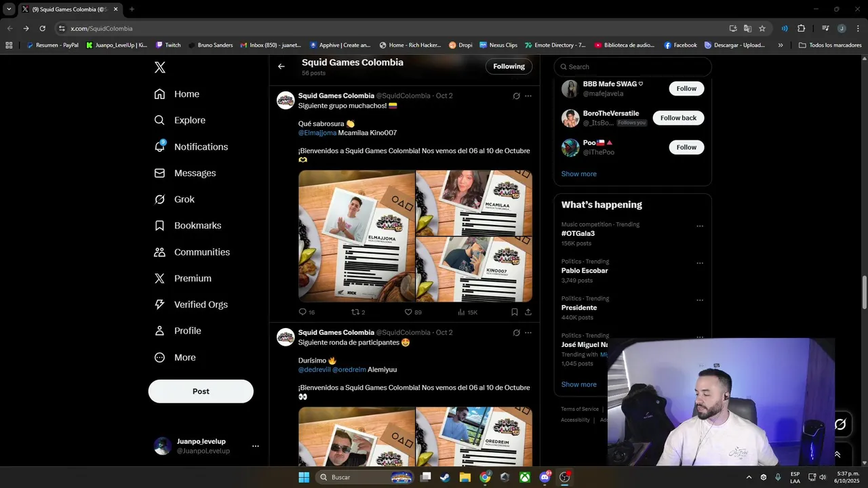868x488 pixels.
Task: Open the Nexus Clips bookmark
Action: click(x=498, y=45)
